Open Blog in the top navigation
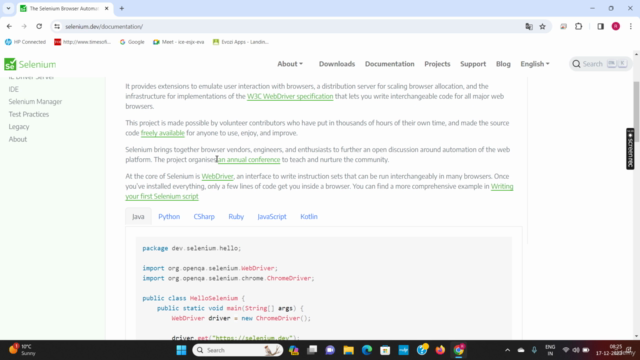 click(503, 64)
